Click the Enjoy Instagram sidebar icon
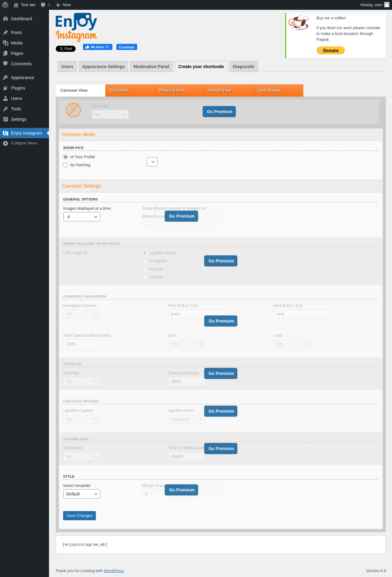 click(6, 133)
